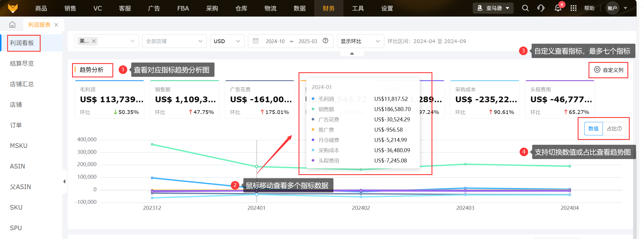Image resolution: width=644 pixels, height=239 pixels.
Task: Open the 工具 menu
Action: coord(358,8)
